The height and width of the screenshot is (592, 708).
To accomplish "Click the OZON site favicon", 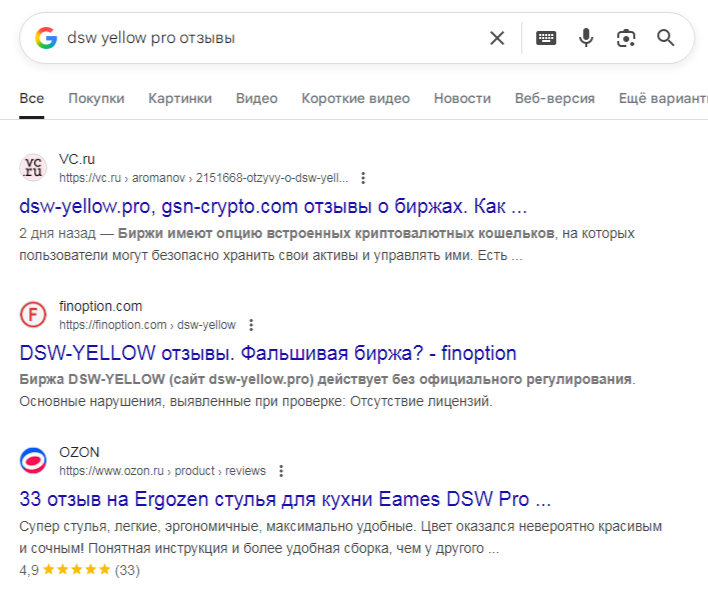I will [34, 460].
